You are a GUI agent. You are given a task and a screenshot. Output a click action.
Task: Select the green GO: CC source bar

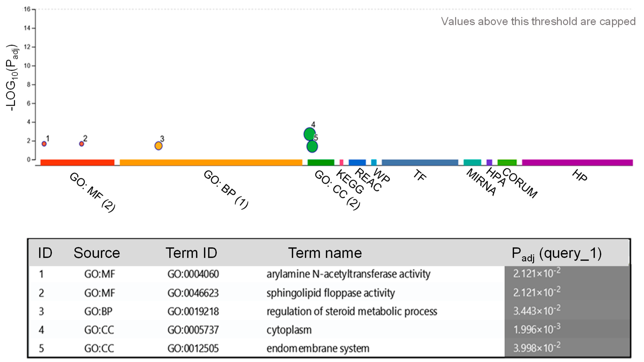[321, 163]
